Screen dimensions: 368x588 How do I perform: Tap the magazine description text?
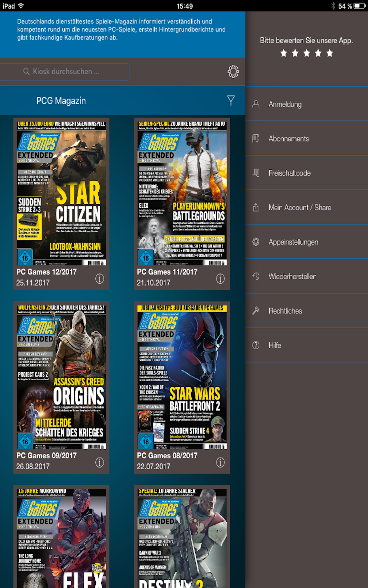pyautogui.click(x=121, y=29)
